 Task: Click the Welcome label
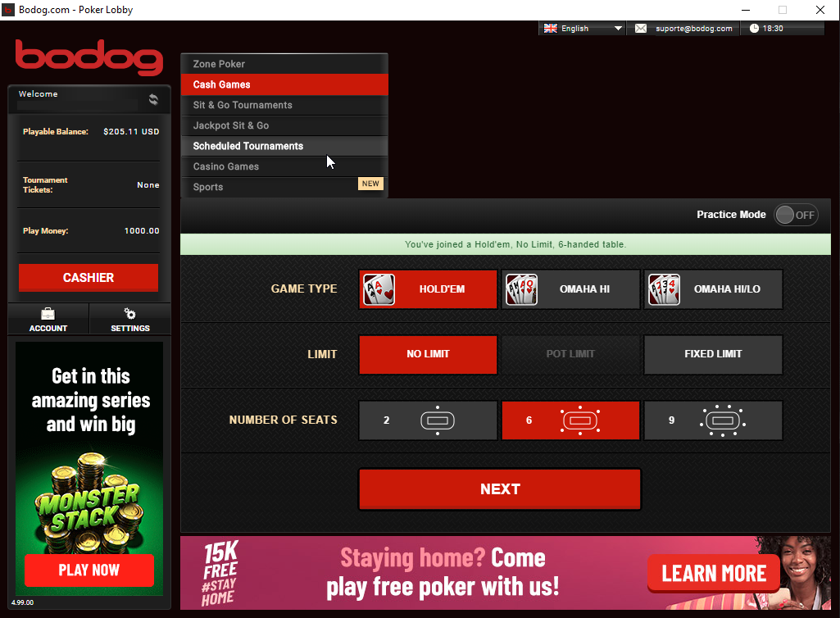tap(38, 93)
